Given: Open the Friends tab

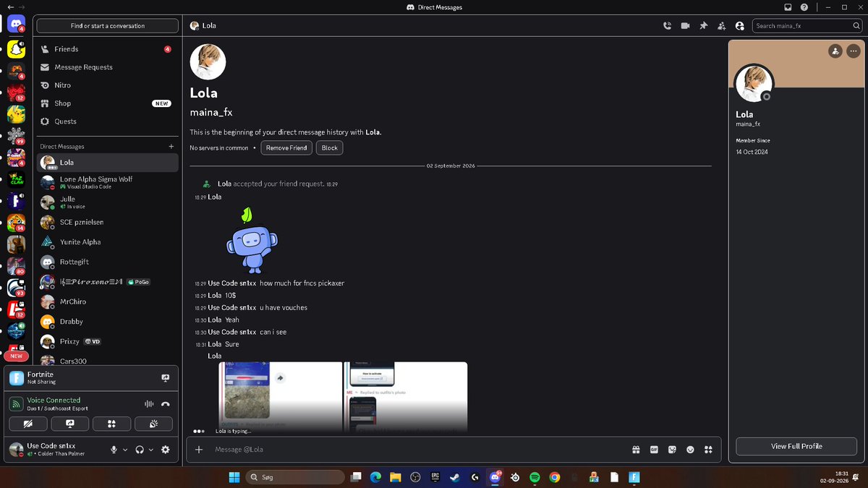Looking at the screenshot, I should pos(107,49).
